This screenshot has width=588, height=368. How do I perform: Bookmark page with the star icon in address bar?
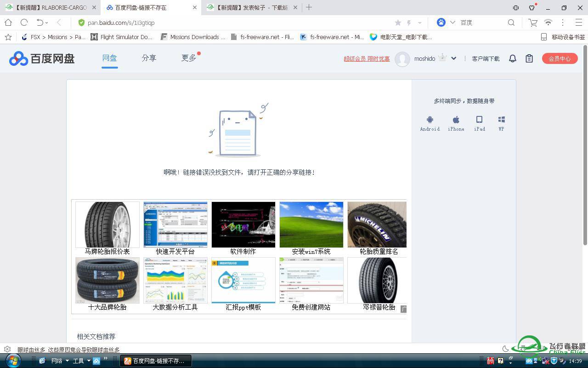pos(398,23)
